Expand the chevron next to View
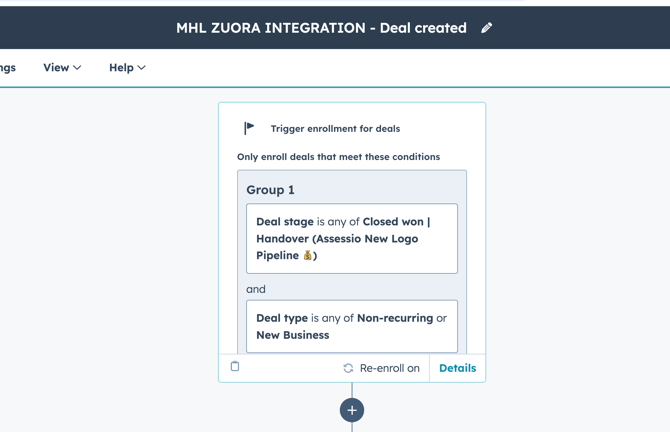 click(x=78, y=68)
